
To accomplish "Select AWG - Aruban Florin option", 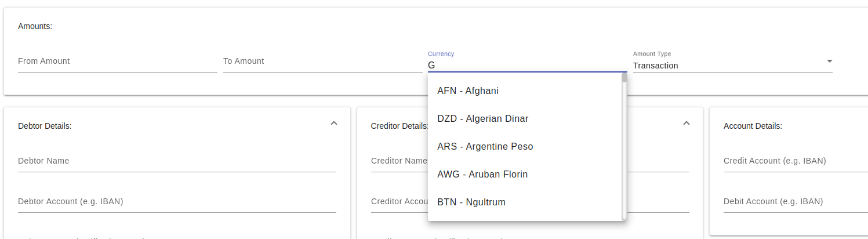I will tap(482, 175).
